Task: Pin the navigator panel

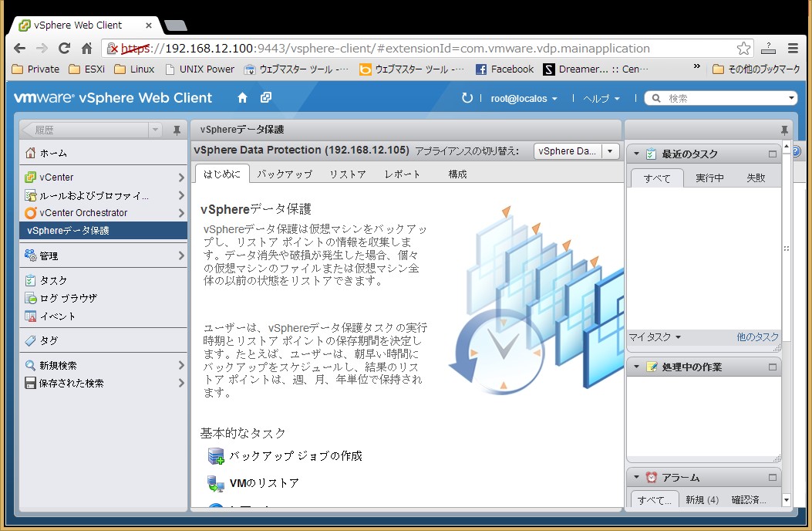Action: pyautogui.click(x=177, y=130)
